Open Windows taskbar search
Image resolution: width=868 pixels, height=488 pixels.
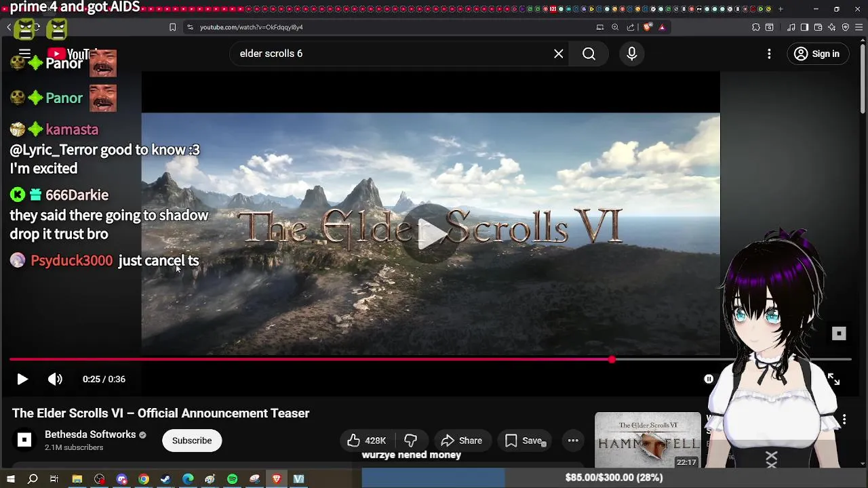[x=33, y=479]
